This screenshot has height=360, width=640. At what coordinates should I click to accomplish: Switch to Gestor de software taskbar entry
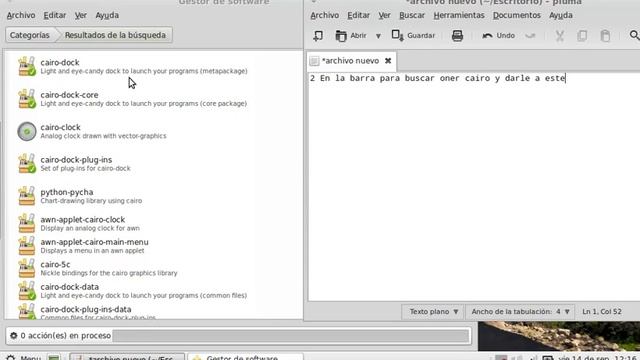[x=245, y=358]
